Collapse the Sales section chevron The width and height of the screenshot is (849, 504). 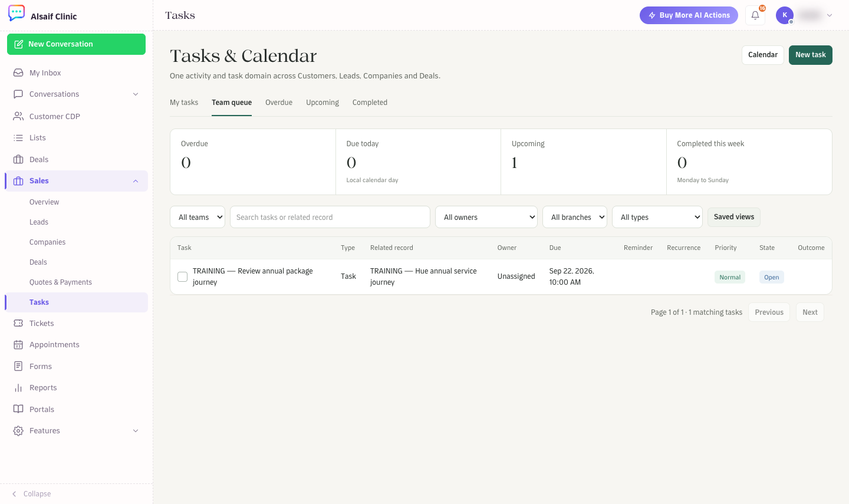pyautogui.click(x=136, y=181)
